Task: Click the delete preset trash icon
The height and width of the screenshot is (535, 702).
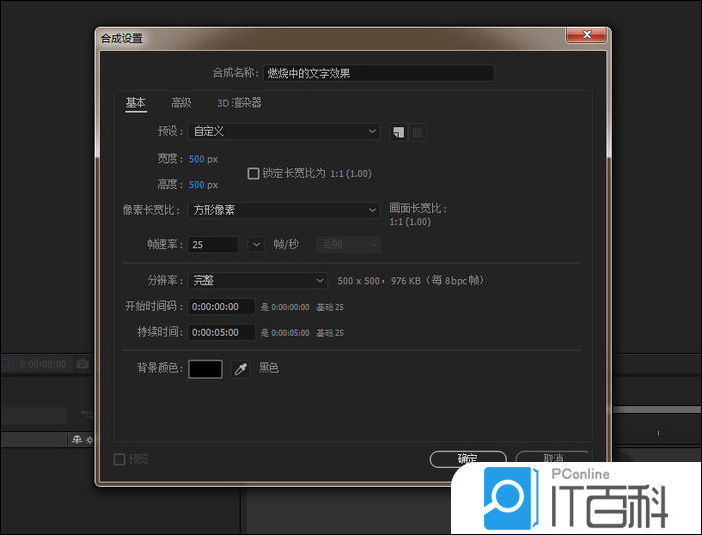Action: (418, 133)
